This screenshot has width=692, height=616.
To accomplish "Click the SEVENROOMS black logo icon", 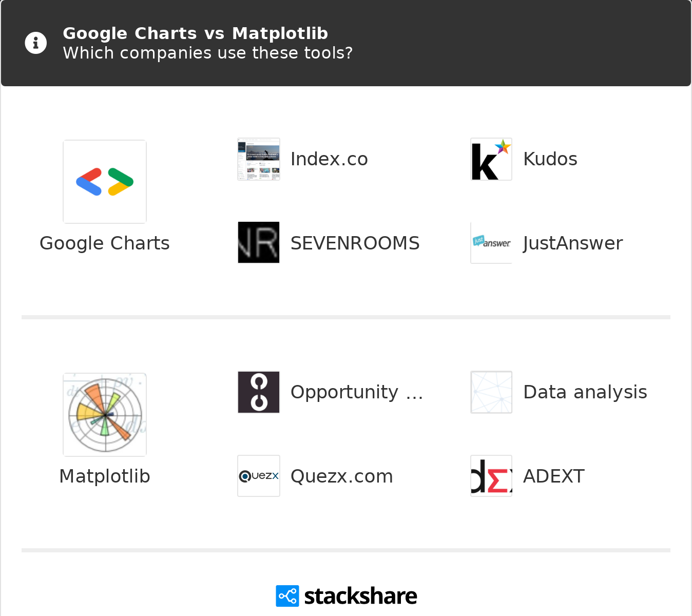I will [259, 243].
